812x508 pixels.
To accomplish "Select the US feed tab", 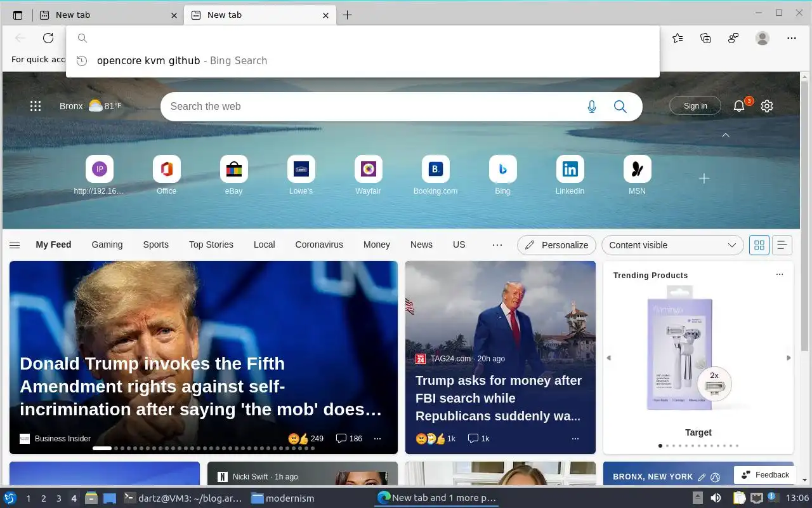I will 459,244.
